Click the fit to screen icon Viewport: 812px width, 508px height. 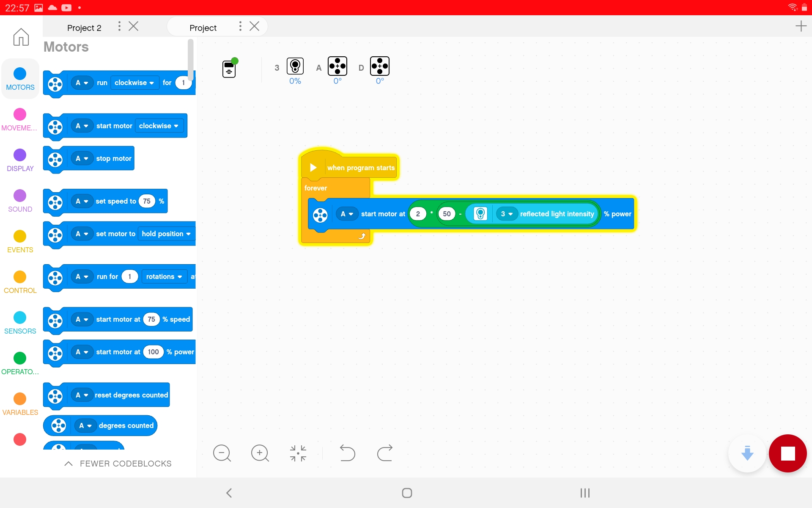pos(298,453)
